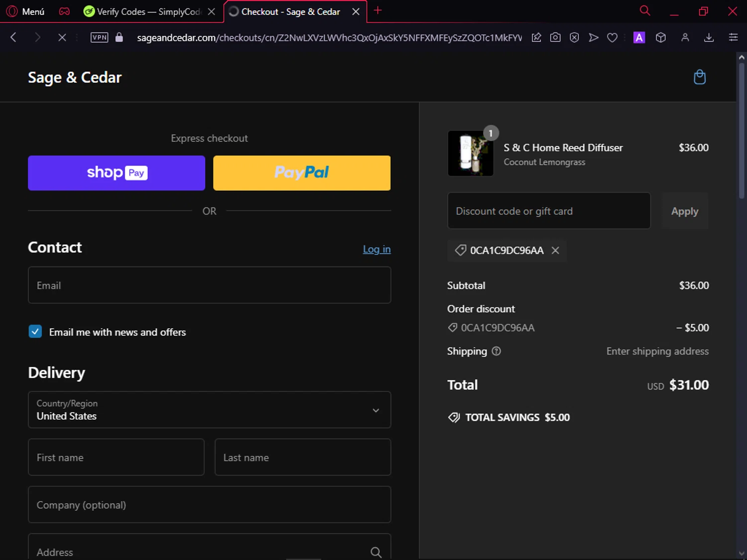Pay with the PayPal button
This screenshot has height=560, width=747.
coord(302,173)
